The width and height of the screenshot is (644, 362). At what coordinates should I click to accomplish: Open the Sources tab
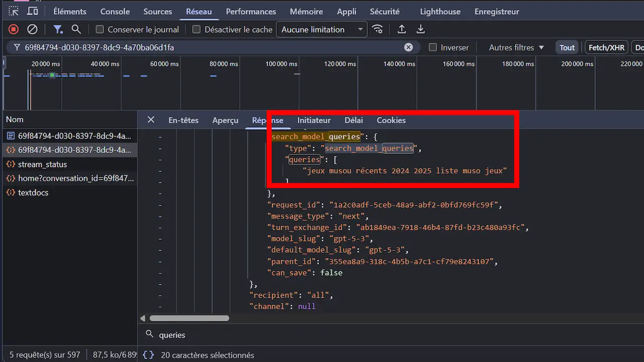coord(157,12)
